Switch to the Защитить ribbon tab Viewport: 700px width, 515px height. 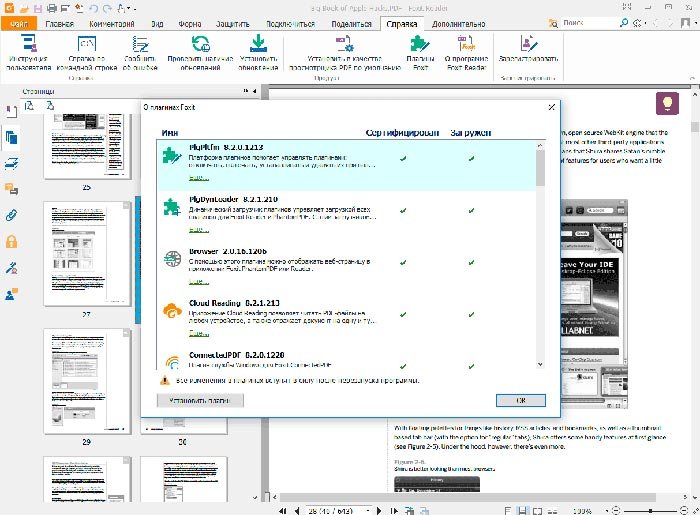tap(233, 24)
